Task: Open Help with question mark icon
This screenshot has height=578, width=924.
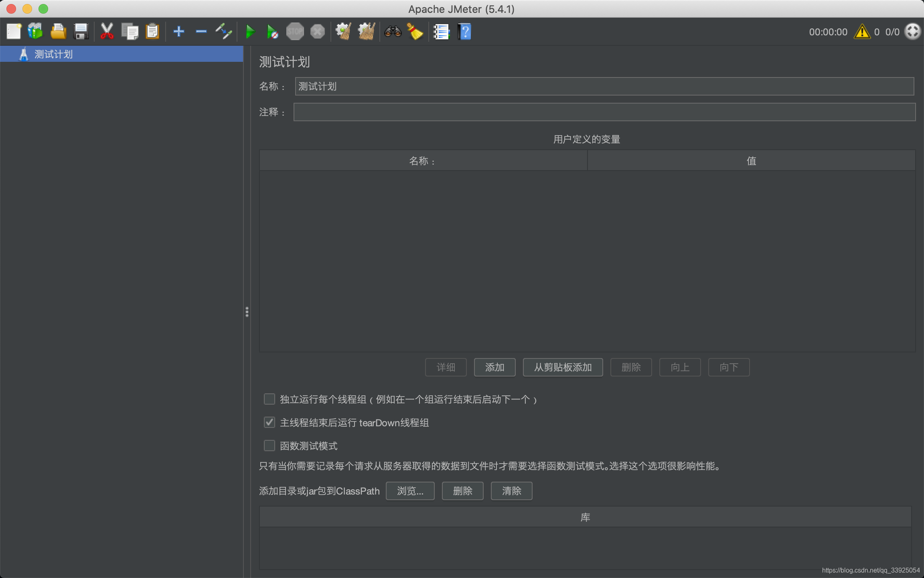Action: pyautogui.click(x=464, y=31)
